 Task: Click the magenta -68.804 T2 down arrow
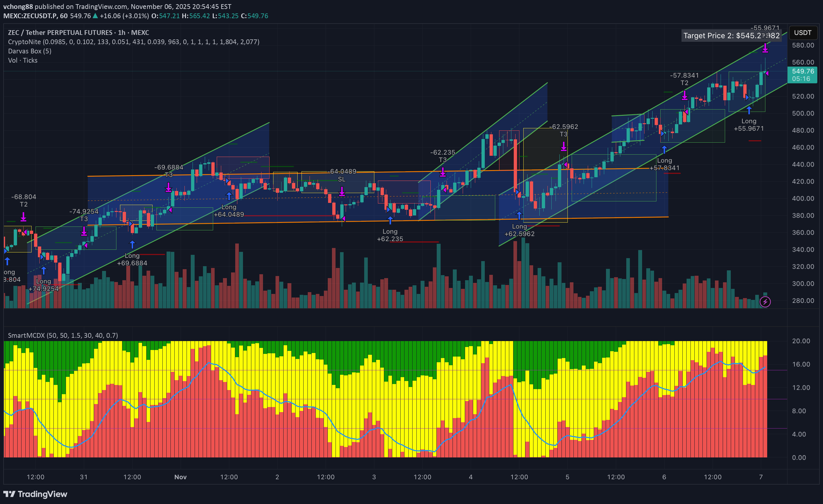tap(23, 217)
